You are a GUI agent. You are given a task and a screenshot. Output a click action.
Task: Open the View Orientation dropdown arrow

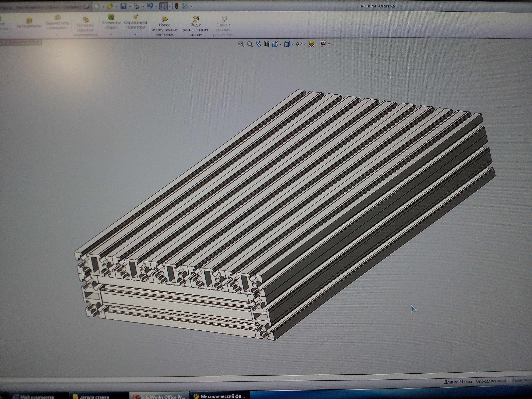pyautogui.click(x=280, y=44)
